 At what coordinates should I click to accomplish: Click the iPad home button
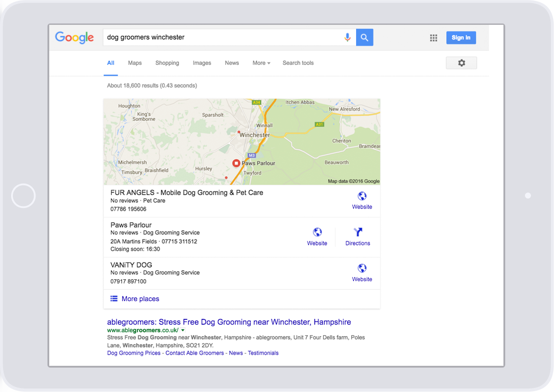click(x=23, y=196)
